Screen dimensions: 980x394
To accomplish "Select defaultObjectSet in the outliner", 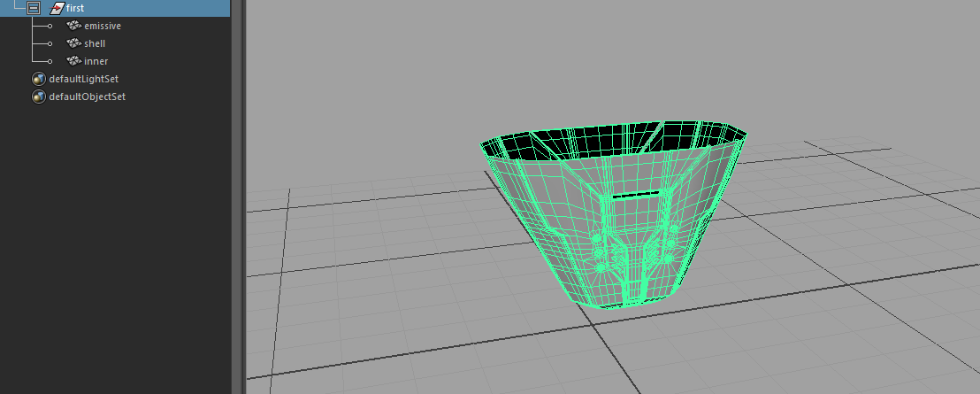I will coord(88,97).
